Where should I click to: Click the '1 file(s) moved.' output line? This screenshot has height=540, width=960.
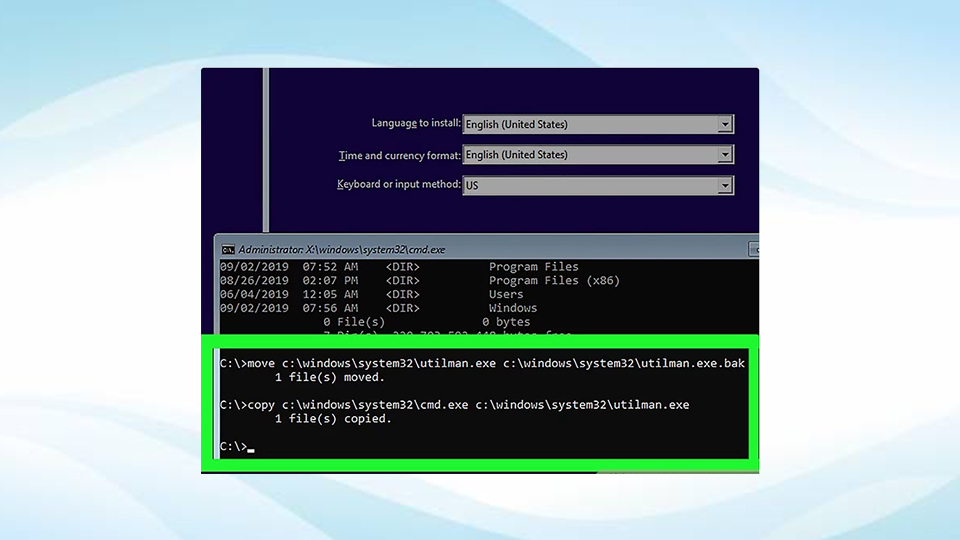329,378
